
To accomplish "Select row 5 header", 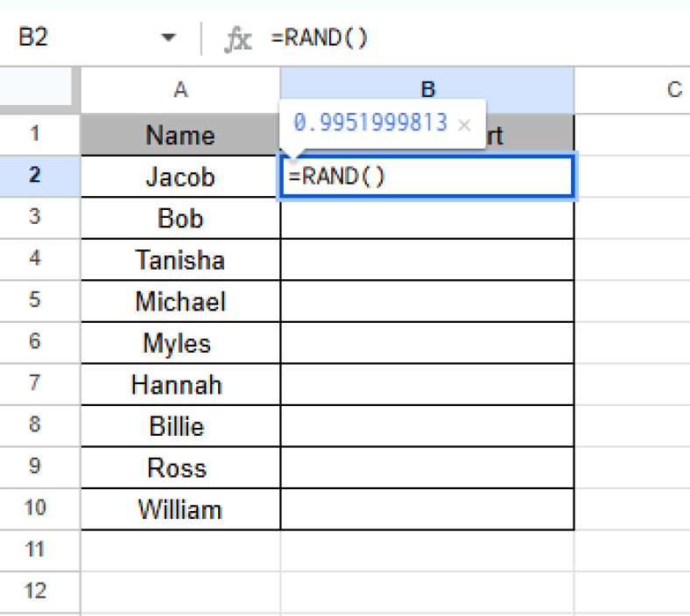I will 36,300.
